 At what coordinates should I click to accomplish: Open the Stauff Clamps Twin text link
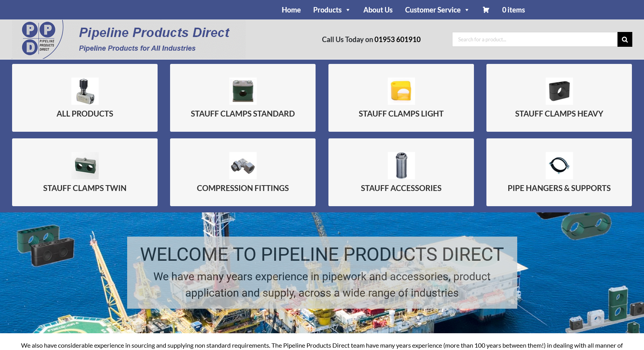(85, 188)
